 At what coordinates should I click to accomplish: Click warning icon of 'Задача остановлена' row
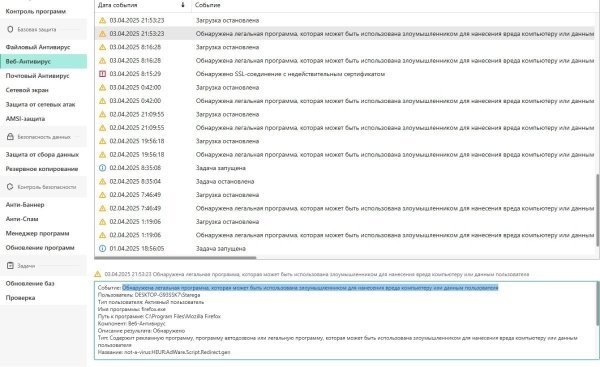point(103,181)
